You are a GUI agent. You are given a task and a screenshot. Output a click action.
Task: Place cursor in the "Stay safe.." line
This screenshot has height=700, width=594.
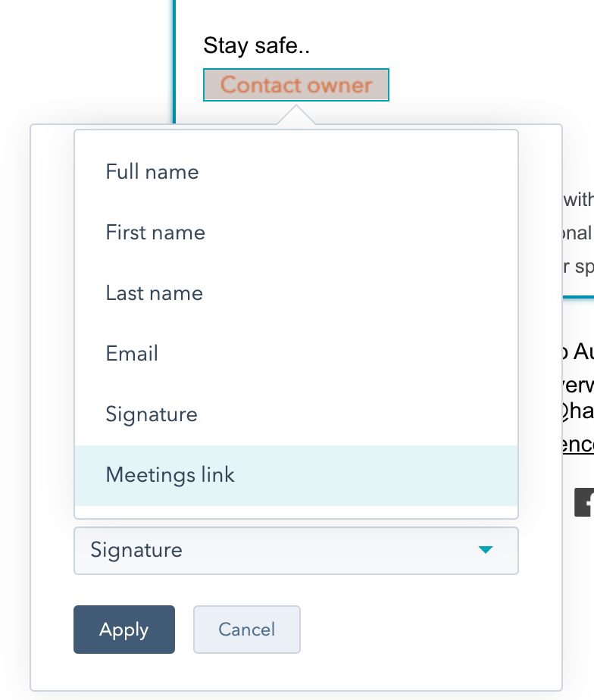point(256,45)
